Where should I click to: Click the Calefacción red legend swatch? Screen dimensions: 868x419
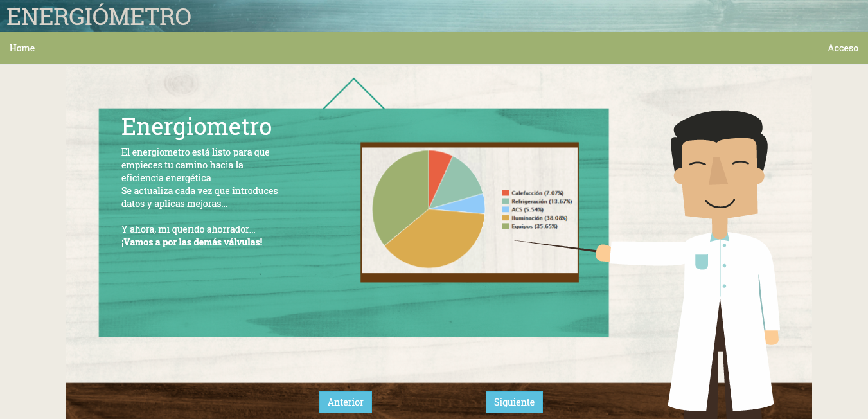(x=506, y=193)
